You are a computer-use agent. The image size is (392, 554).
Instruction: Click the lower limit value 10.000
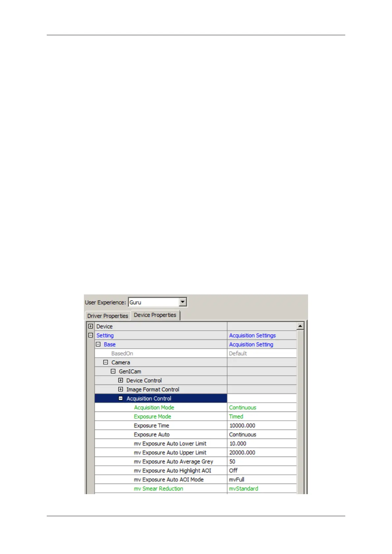[x=238, y=443]
